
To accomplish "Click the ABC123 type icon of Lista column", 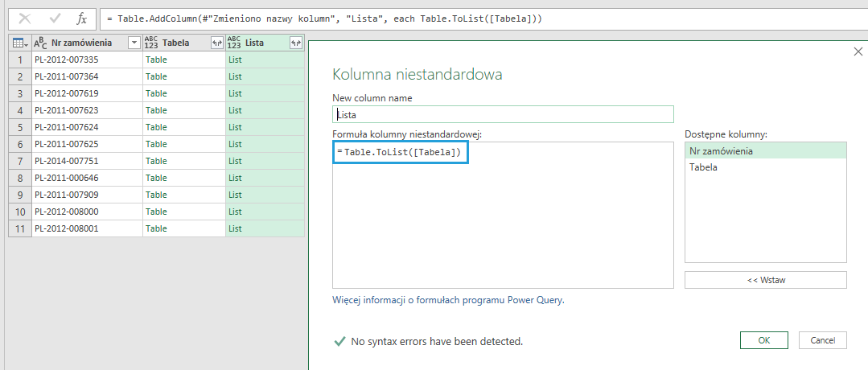I will 234,43.
